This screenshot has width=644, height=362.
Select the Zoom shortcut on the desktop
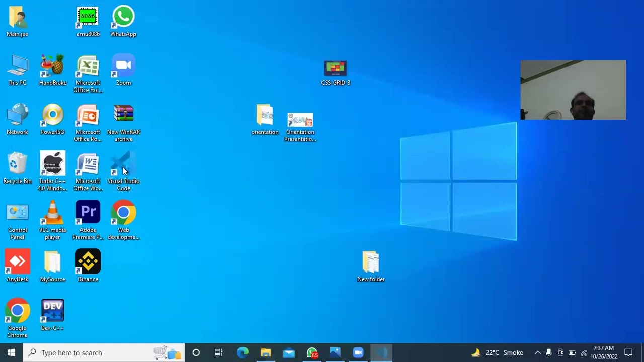(123, 70)
